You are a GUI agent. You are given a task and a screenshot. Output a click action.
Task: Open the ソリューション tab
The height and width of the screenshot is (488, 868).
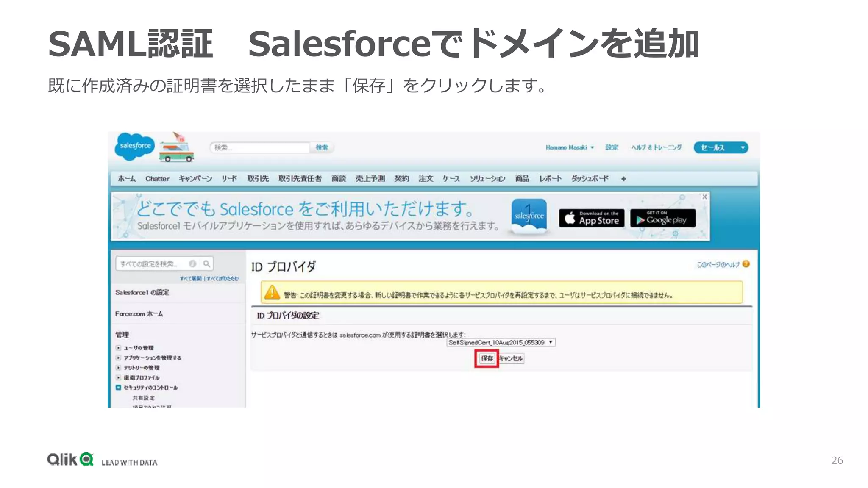point(487,179)
